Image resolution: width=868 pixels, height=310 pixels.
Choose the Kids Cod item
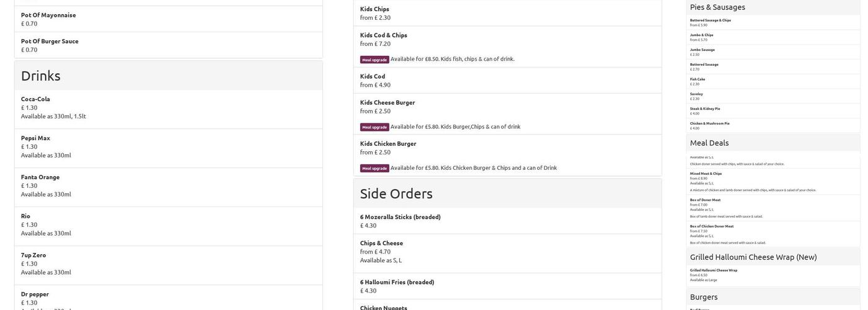373,76
